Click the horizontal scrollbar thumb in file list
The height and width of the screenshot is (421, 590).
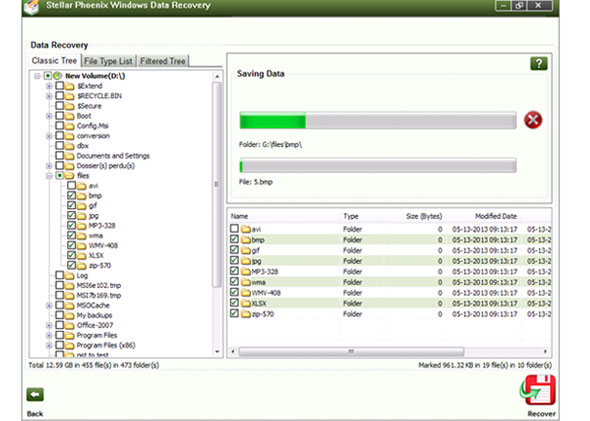(351, 351)
